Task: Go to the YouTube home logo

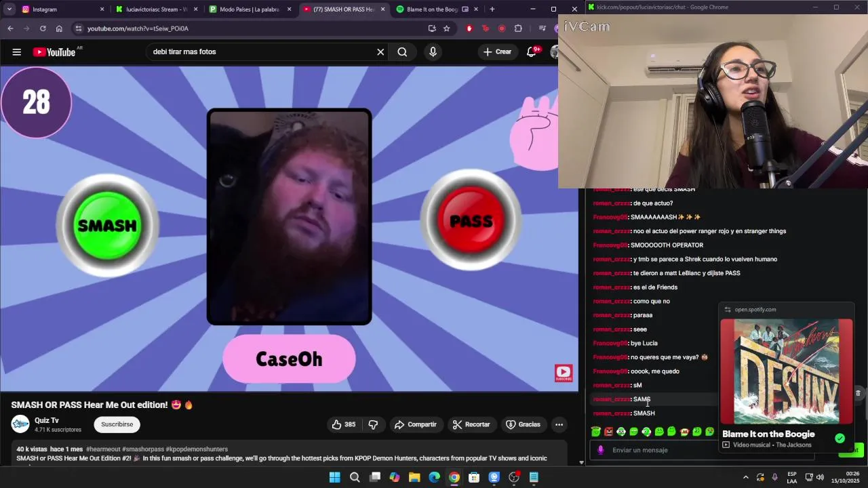Action: tap(54, 52)
